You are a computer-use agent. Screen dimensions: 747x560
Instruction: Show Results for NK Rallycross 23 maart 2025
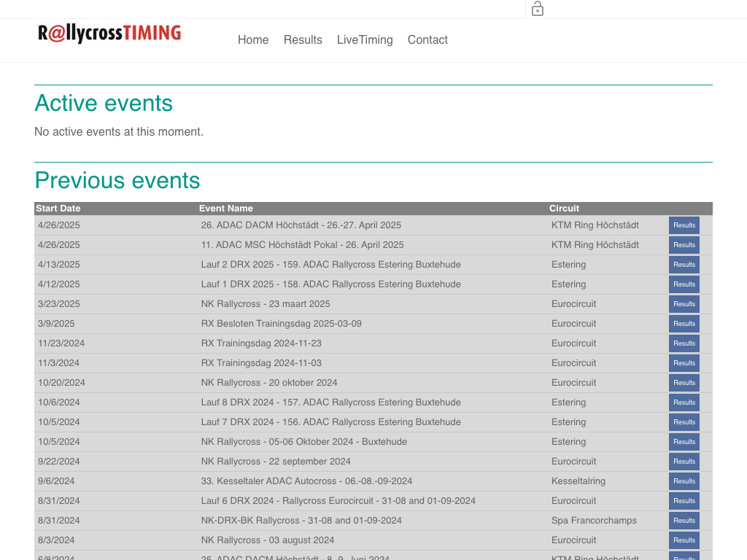pos(684,304)
